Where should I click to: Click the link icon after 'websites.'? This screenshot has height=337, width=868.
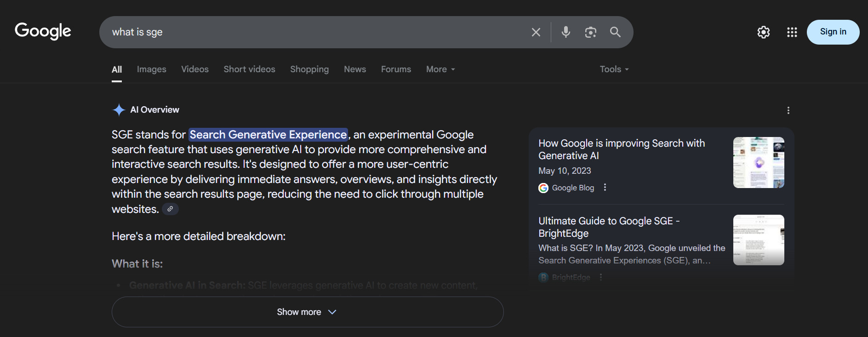tap(170, 209)
